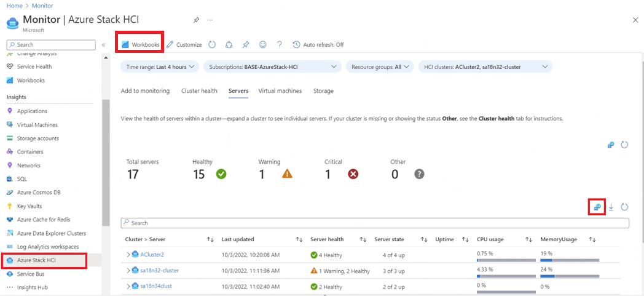The image size is (644, 296).
Task: Expand the sa18n32-cluster row
Action: click(128, 271)
